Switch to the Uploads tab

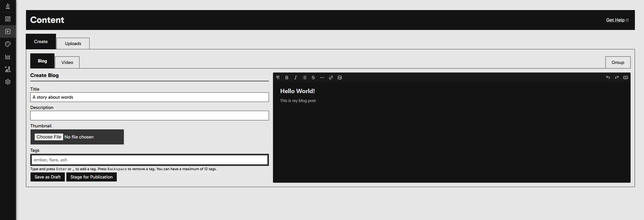point(73,44)
